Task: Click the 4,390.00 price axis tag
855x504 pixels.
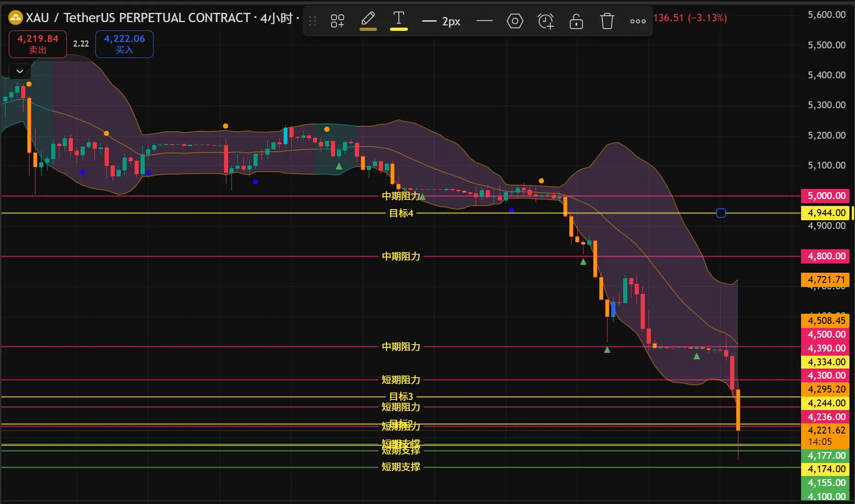Action: tap(825, 348)
